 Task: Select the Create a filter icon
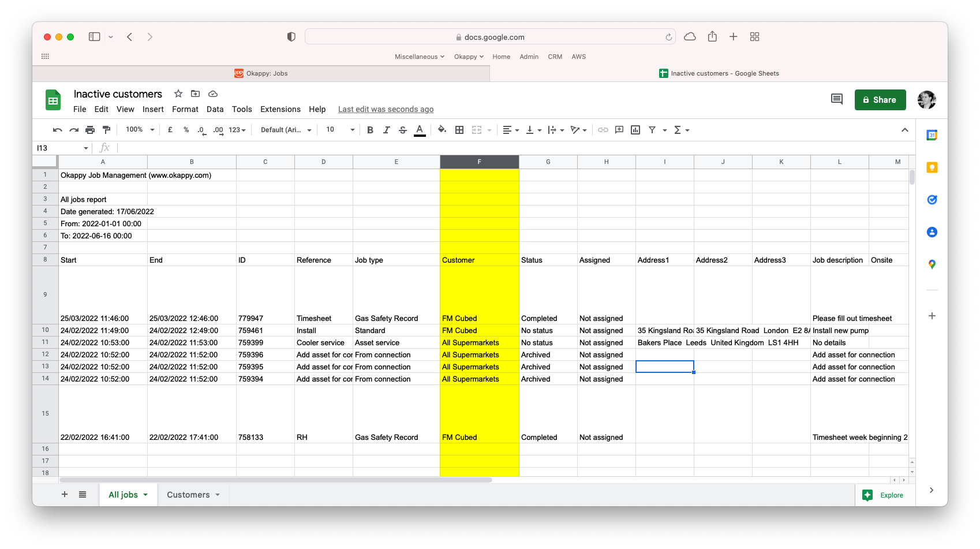tap(653, 130)
